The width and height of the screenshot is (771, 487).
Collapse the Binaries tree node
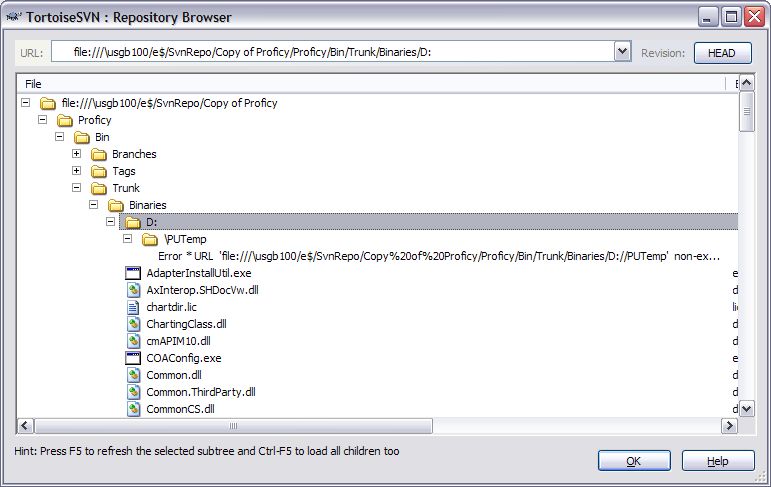(x=93, y=205)
